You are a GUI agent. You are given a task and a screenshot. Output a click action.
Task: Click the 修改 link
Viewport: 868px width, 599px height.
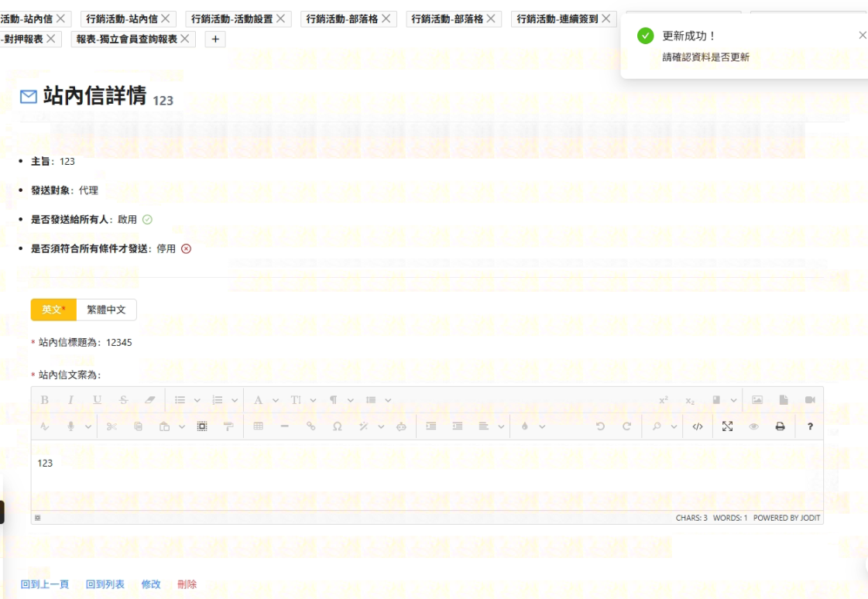coord(151,584)
